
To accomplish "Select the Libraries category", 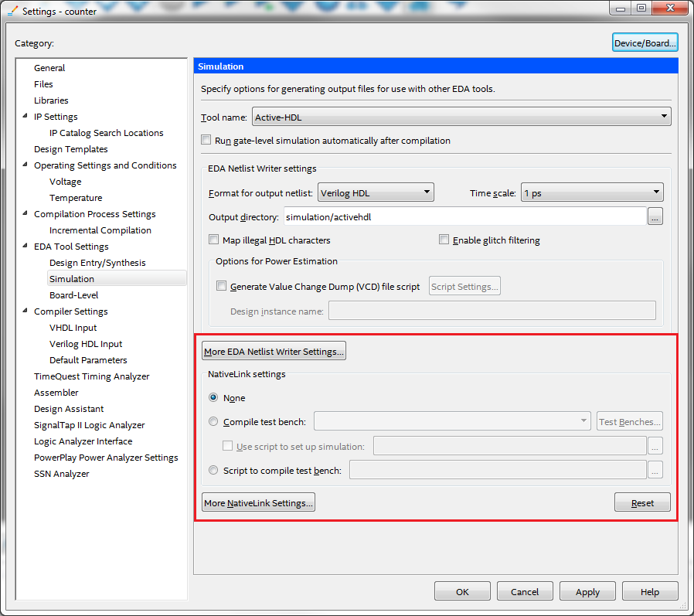I will coord(51,100).
